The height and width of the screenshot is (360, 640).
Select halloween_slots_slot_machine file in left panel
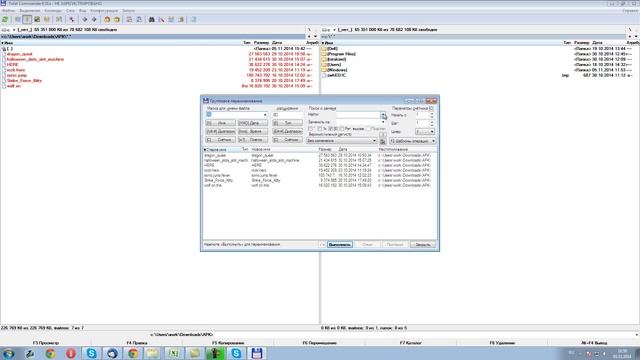[35, 59]
